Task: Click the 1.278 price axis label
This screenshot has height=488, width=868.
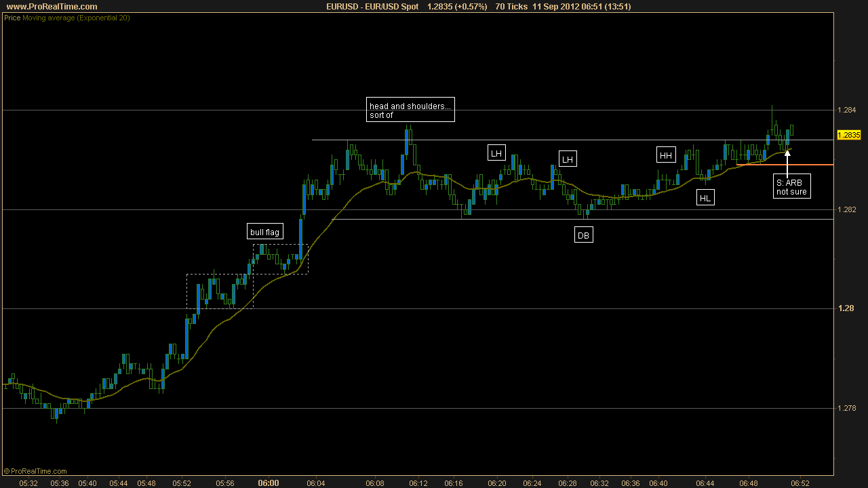Action: pyautogui.click(x=847, y=408)
